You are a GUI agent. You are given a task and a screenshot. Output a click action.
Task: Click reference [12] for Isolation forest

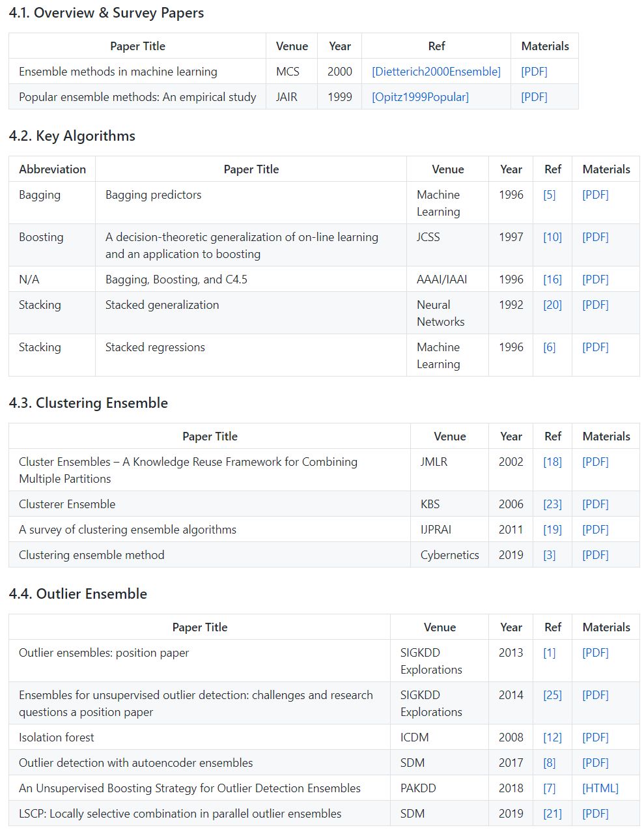pos(552,737)
